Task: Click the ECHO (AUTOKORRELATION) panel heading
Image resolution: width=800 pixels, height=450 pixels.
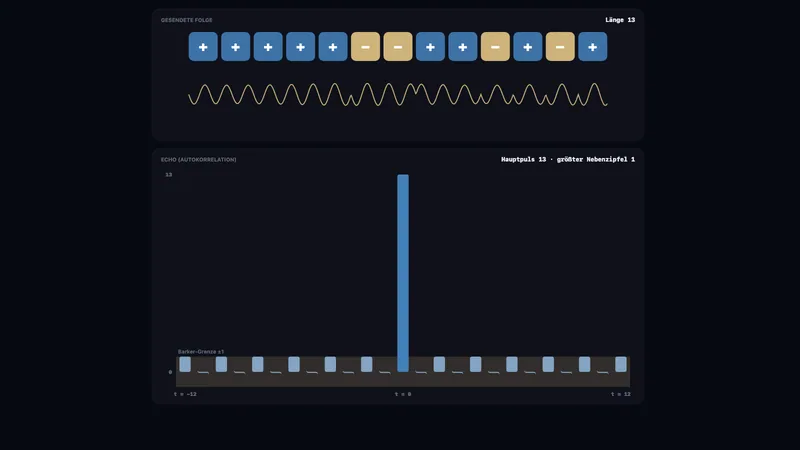Action: tap(198, 160)
